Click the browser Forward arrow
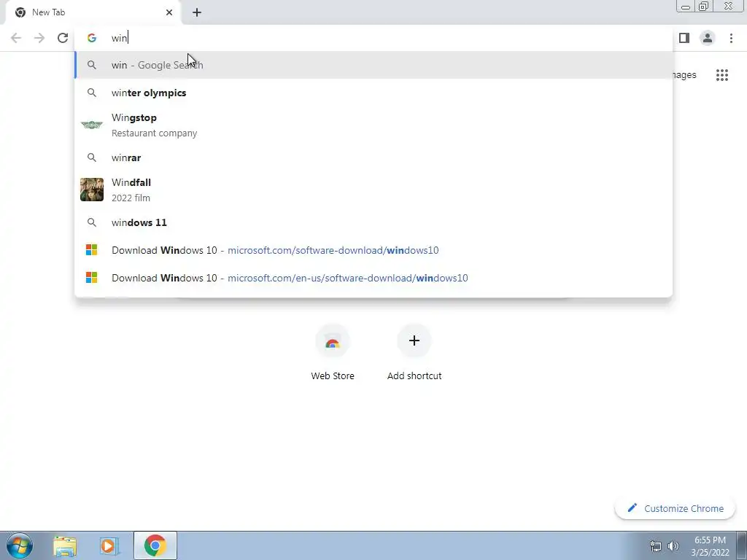This screenshot has height=560, width=747. [39, 38]
